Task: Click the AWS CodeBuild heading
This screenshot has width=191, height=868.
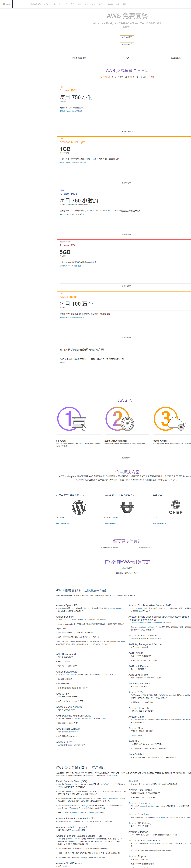Action: click(137, 754)
